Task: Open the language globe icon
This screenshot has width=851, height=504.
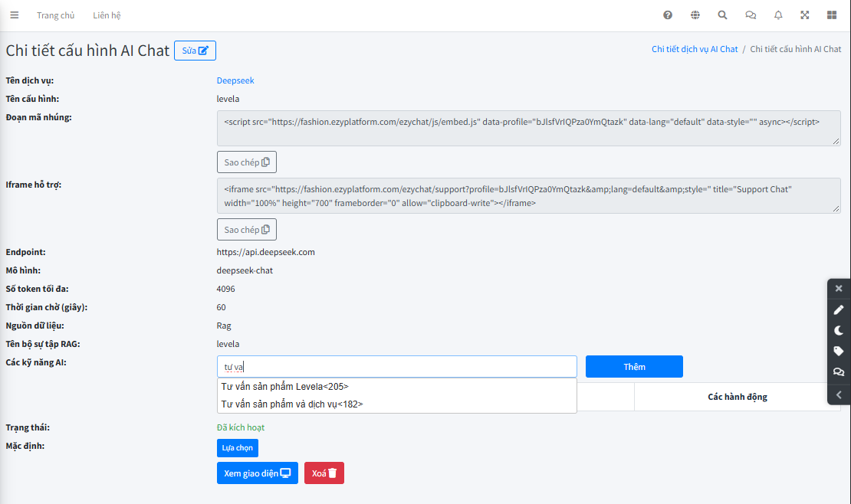Action: pyautogui.click(x=695, y=15)
